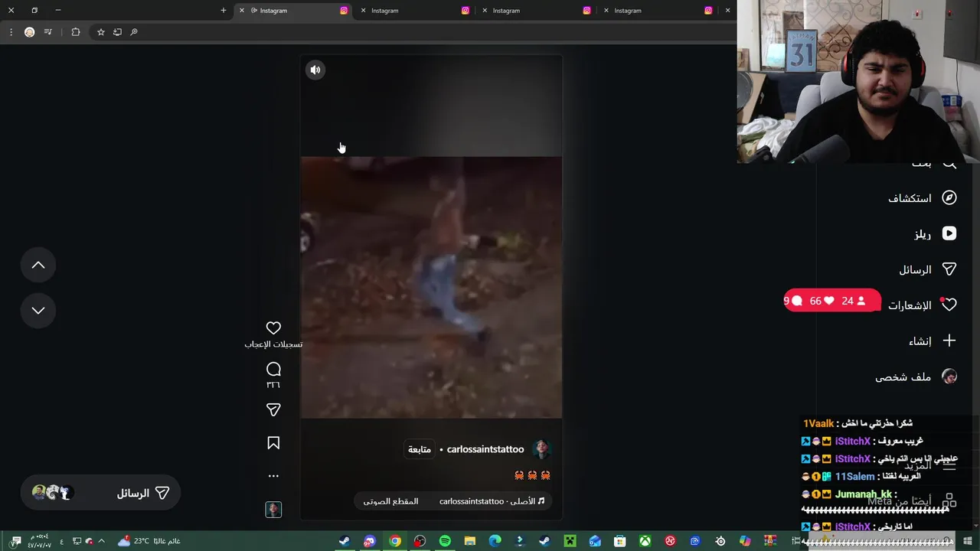Open the original audio link الأصلي
Image resolution: width=980 pixels, height=551 pixels.
(x=492, y=501)
